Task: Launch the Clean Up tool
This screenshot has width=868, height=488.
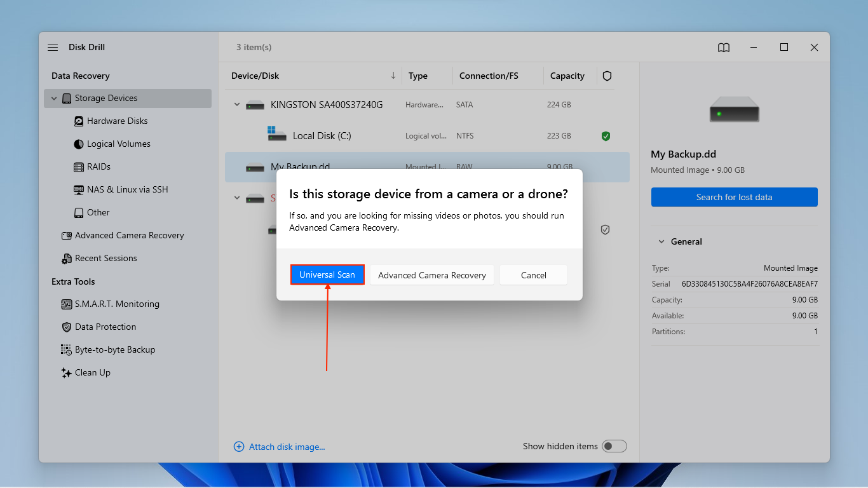Action: coord(92,372)
